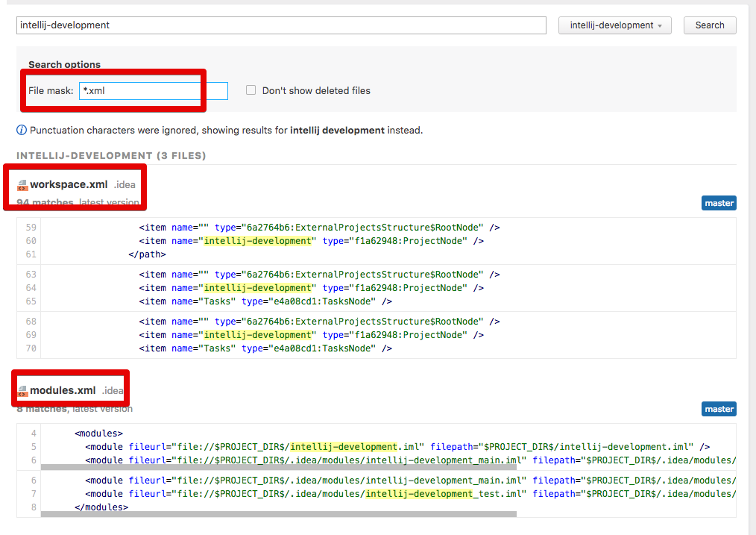Click highlighted intellij-development on line 69
The image size is (756, 535).
point(258,335)
